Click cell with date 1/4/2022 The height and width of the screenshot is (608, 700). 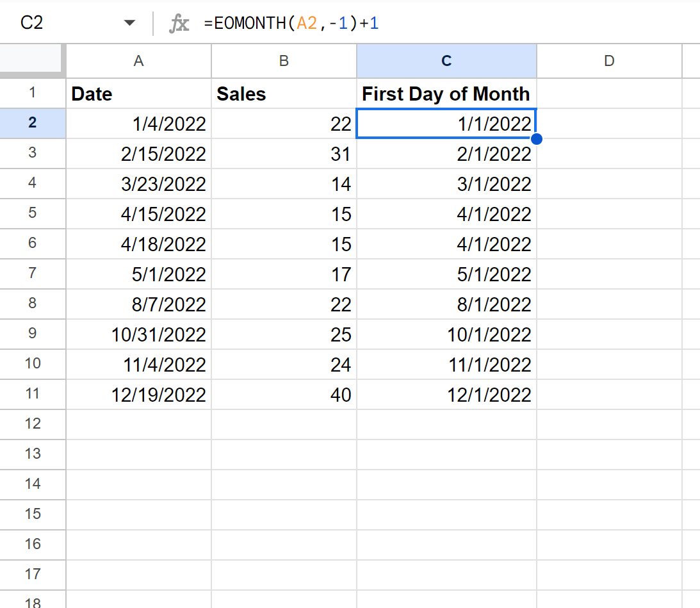click(138, 123)
